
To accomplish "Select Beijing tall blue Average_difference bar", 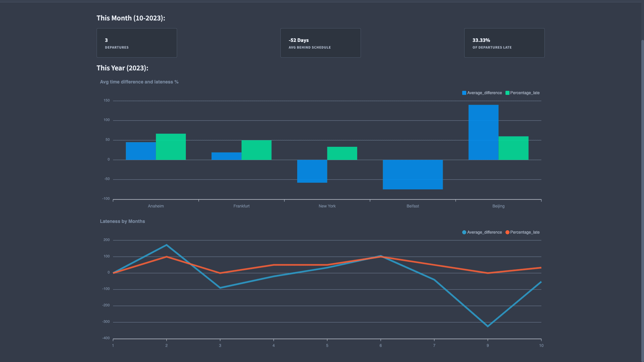I will 484,132.
